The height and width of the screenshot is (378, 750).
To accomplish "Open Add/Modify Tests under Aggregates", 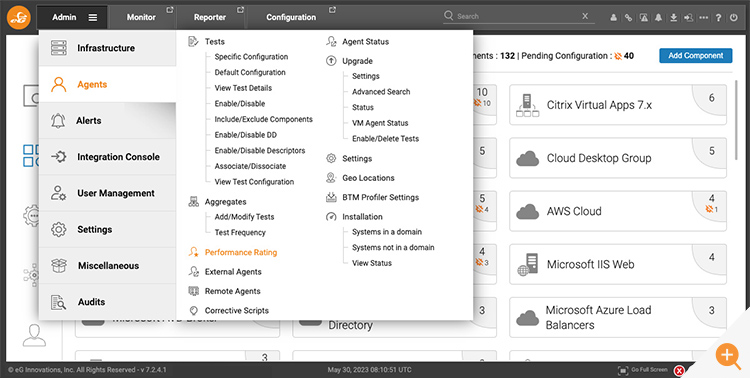I will point(244,217).
